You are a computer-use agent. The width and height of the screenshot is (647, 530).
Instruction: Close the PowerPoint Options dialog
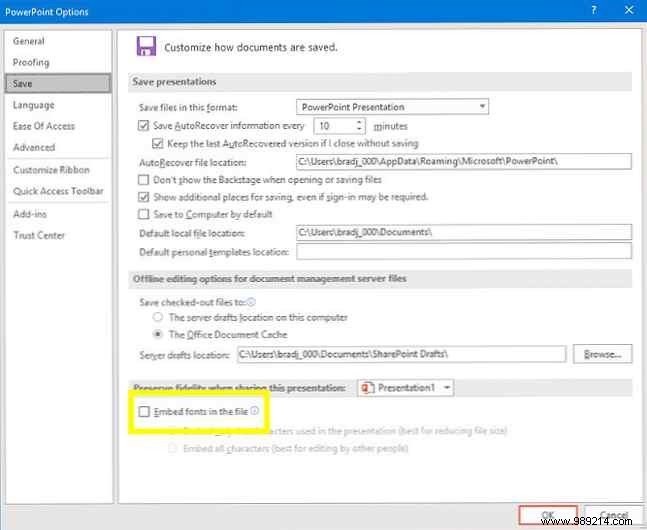[629, 10]
